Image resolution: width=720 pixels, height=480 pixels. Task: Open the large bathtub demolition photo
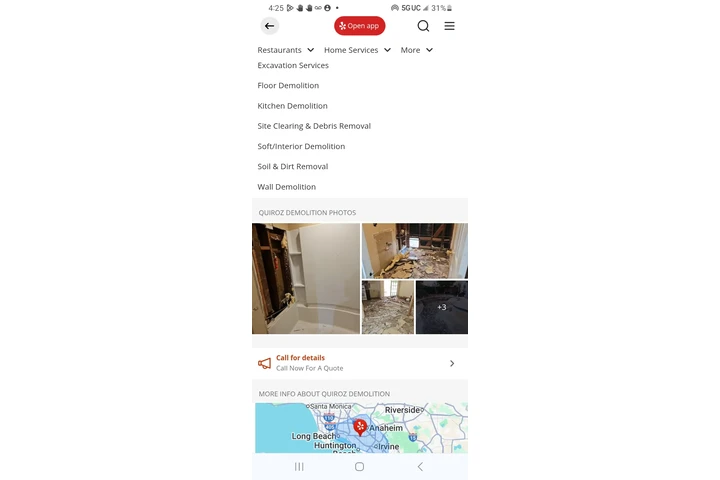[x=306, y=278]
